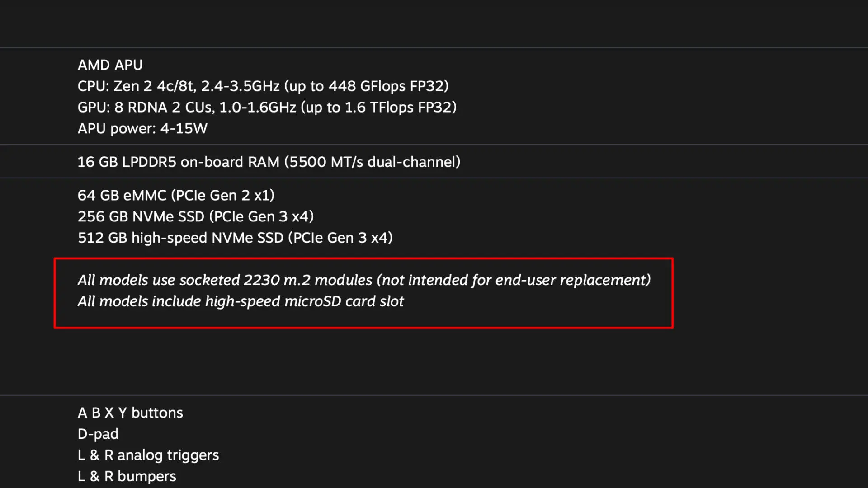Click the L & R analog triggers line
This screenshot has width=868, height=488.
tap(148, 455)
